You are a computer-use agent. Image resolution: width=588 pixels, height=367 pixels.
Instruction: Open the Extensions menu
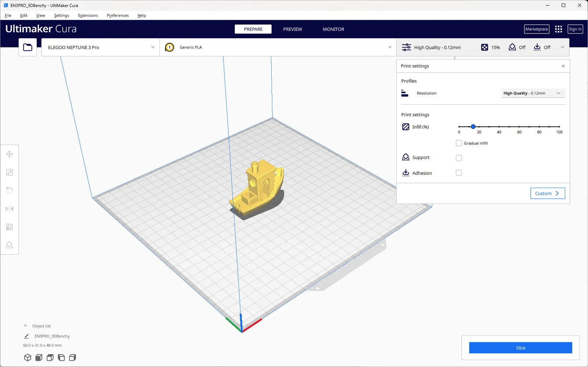point(88,15)
